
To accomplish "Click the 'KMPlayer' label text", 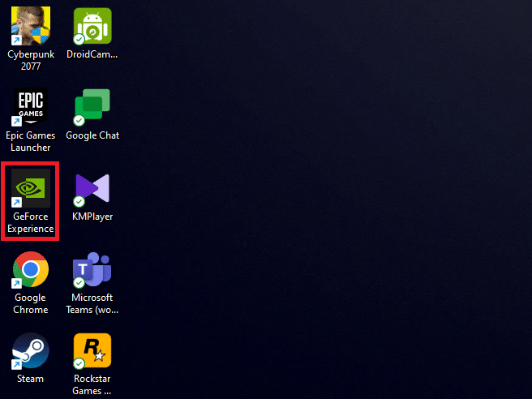I will point(92,217).
